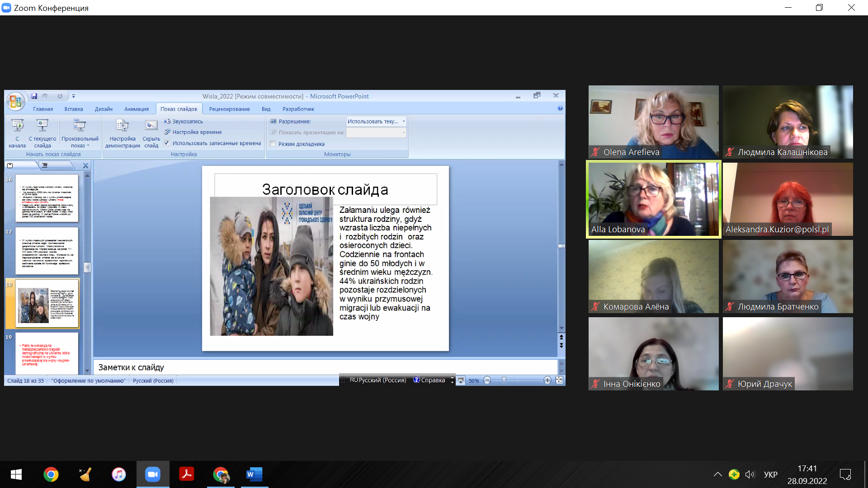Viewport: 868px width, 488px height.
Task: Switch to the outline view in slide pane
Action: [x=45, y=166]
